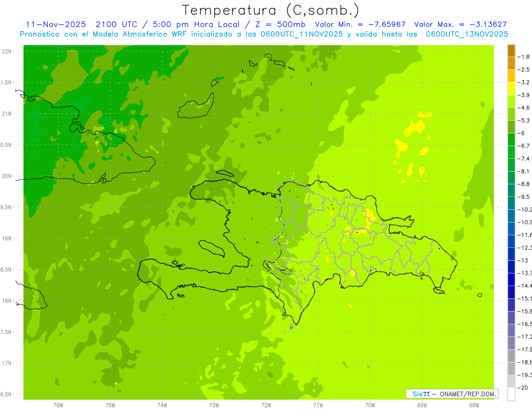Image resolution: width=532 pixels, height=411 pixels.
Task: Click the "ONAMET/REP.DOM." credit label
Action: [x=468, y=394]
